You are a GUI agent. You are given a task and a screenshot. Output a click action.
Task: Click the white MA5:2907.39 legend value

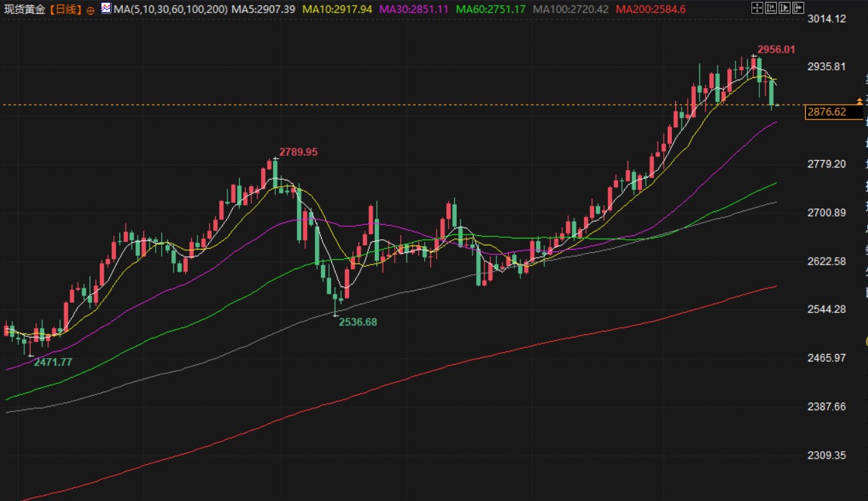click(x=264, y=10)
